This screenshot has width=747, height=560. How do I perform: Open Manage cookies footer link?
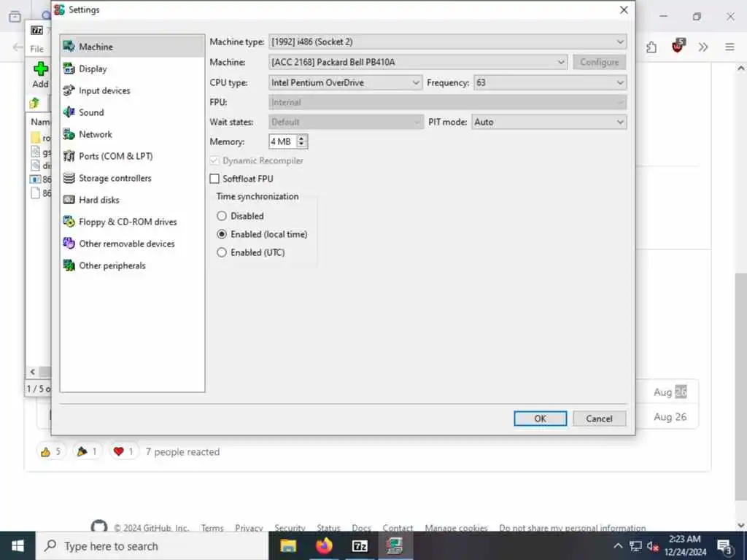click(456, 528)
